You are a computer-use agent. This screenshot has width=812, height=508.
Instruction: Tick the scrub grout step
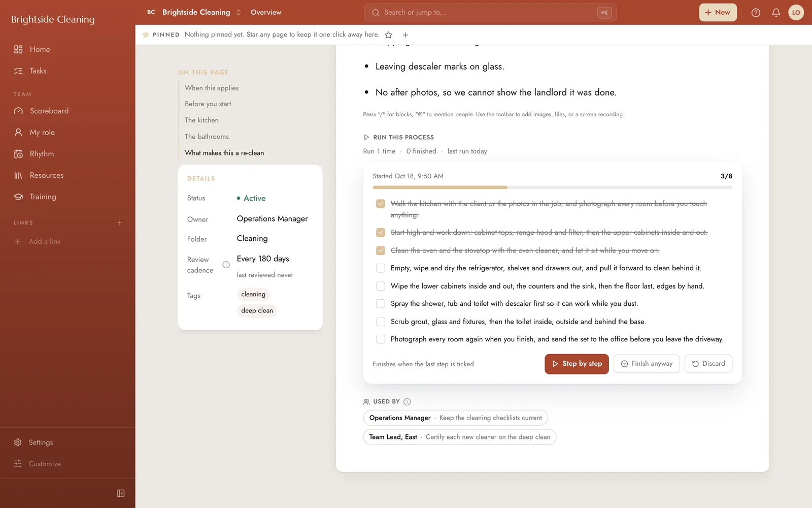381,322
